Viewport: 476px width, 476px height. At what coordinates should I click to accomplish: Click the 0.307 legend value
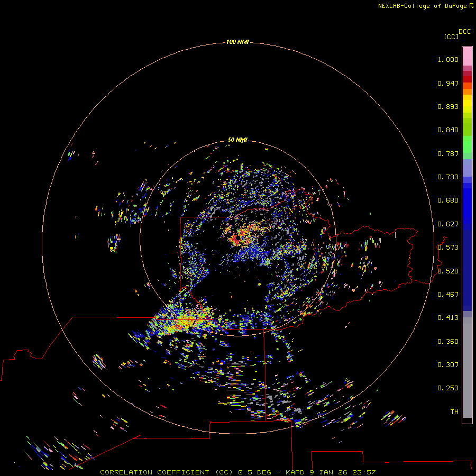pyautogui.click(x=448, y=365)
